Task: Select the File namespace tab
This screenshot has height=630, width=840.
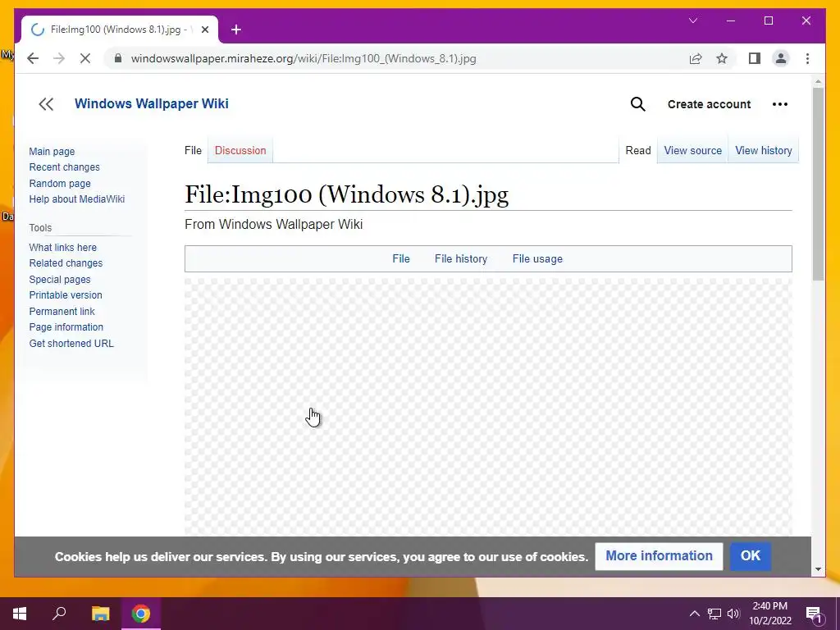Action: 193,151
